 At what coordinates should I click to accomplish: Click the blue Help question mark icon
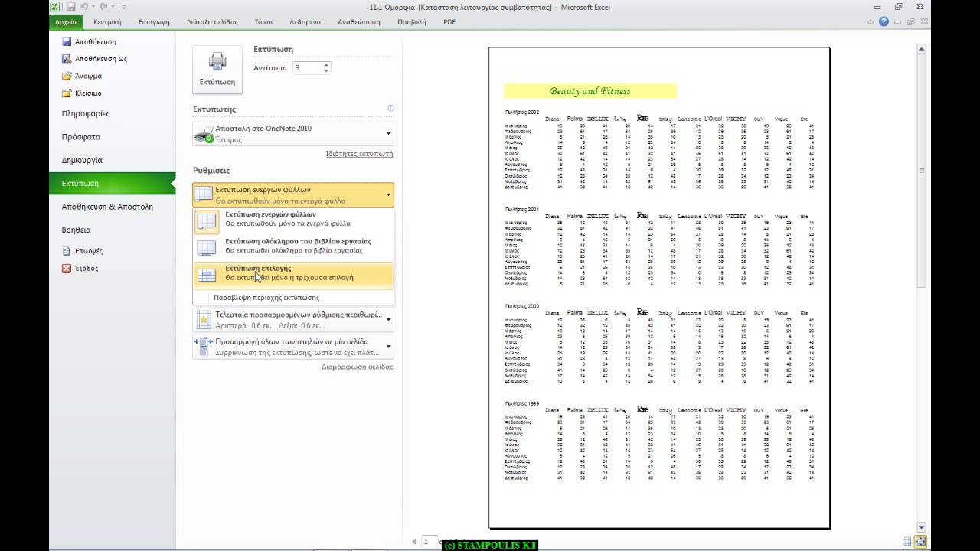click(x=884, y=21)
